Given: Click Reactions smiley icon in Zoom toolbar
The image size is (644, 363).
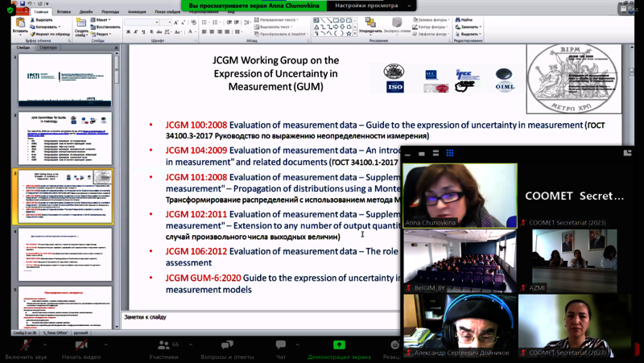Looking at the screenshot, I should pos(394,345).
